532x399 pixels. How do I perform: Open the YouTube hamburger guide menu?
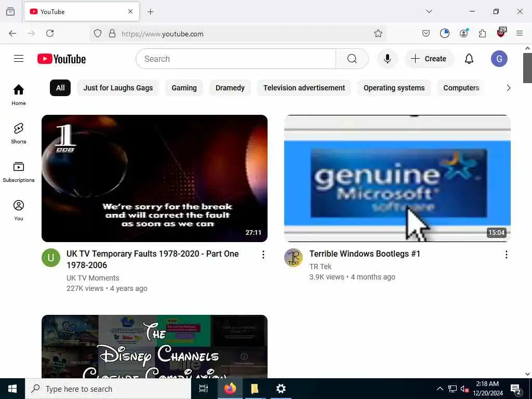coord(19,59)
